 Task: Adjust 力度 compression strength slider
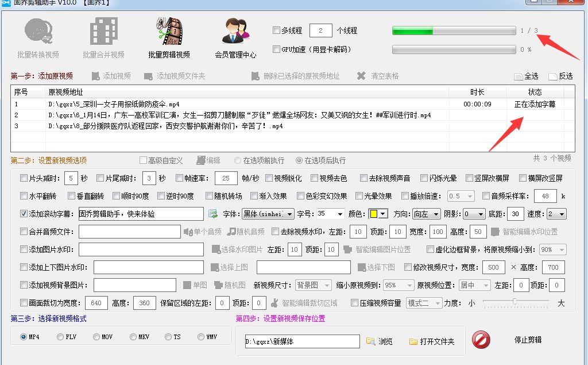tap(515, 302)
